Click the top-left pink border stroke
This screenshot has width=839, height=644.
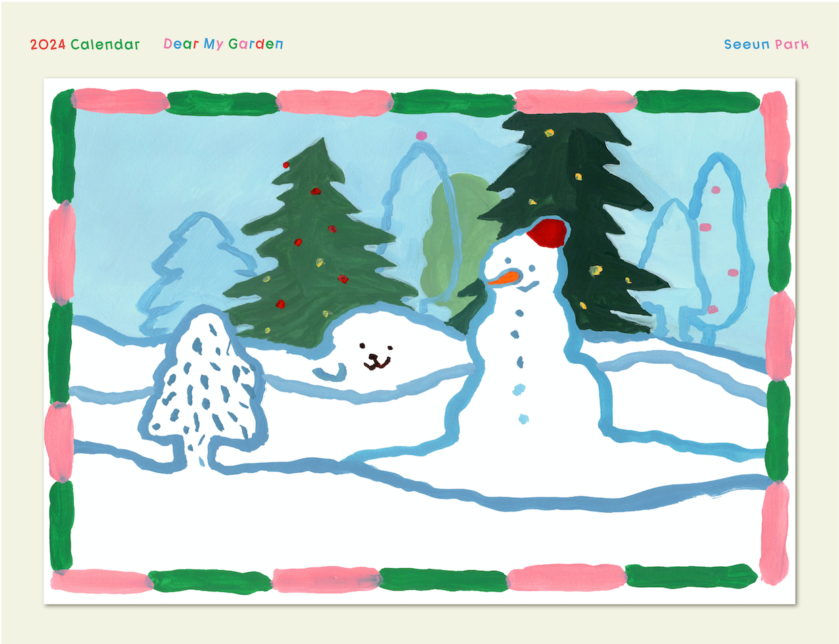(x=120, y=101)
